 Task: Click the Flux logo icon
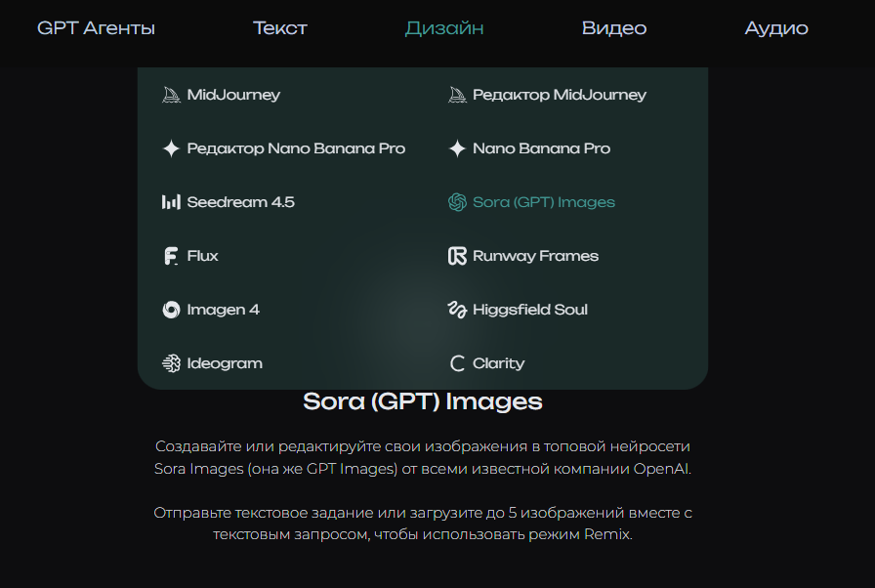171,256
